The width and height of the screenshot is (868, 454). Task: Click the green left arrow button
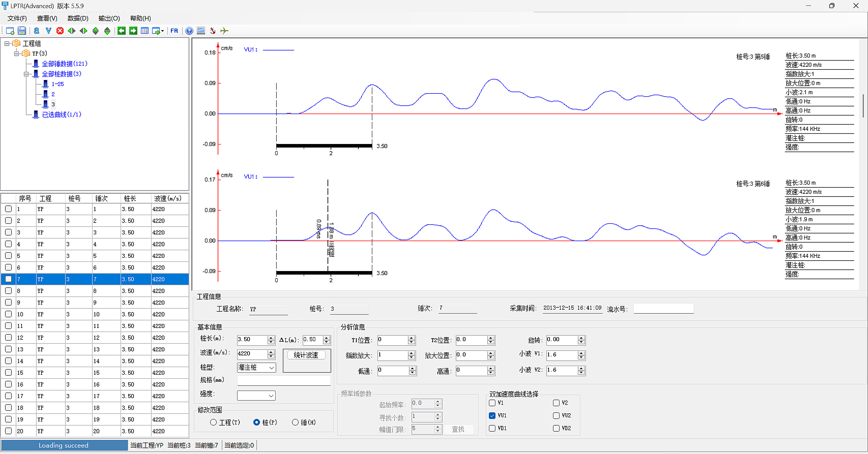pyautogui.click(x=121, y=31)
